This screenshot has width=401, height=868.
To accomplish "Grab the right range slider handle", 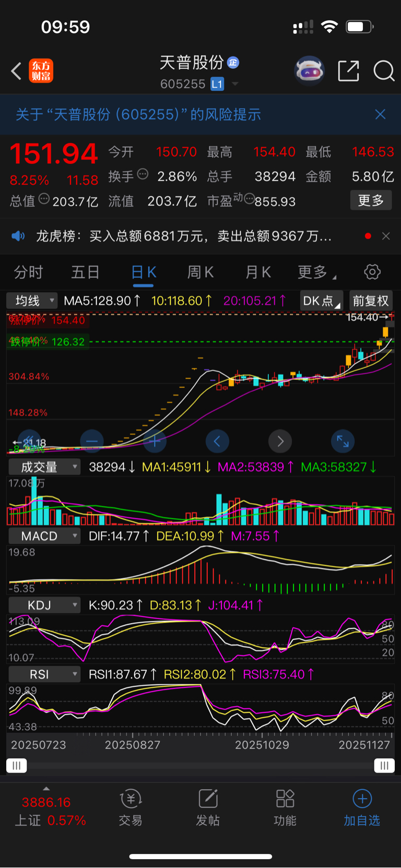I will click(x=384, y=766).
